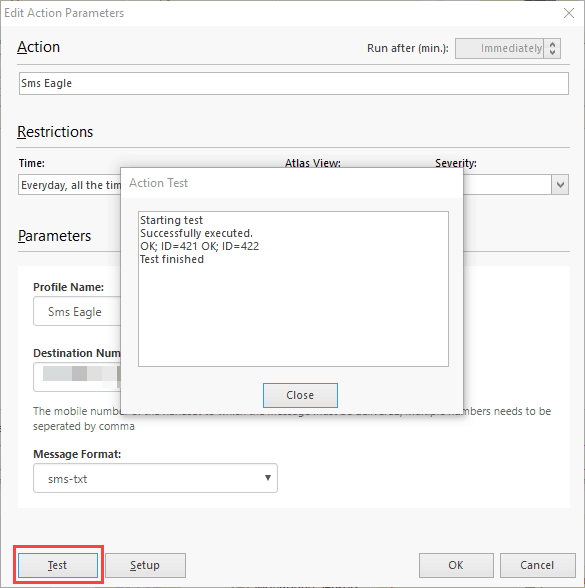Confirm with the OK button
This screenshot has height=588, width=585.
point(456,565)
